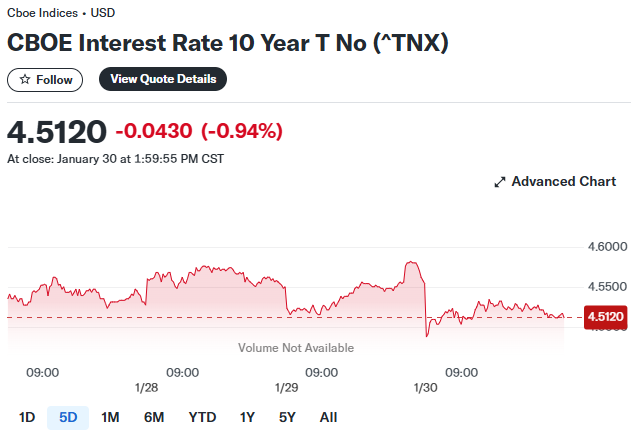Switch chart to 1M range

(110, 417)
